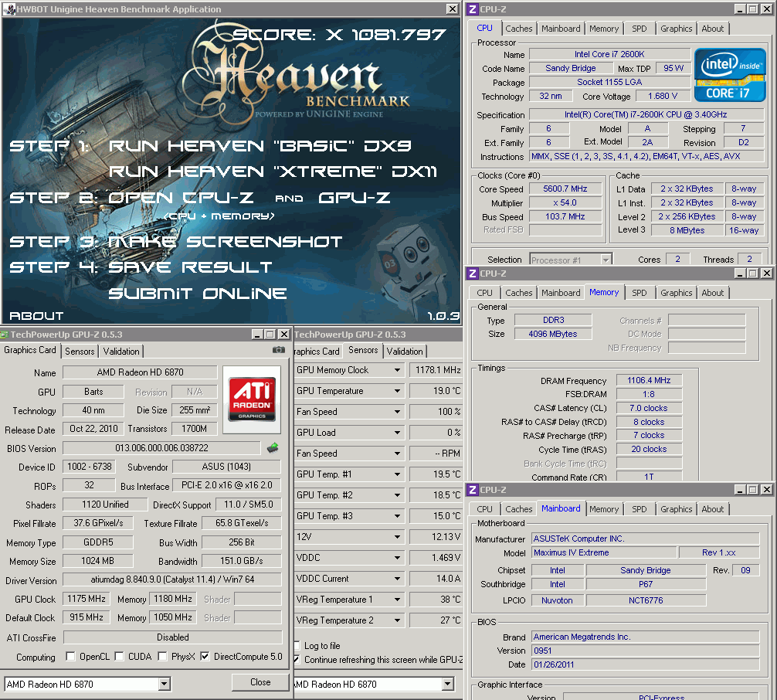Screen dimensions: 777x700
Task: Toggle the Log to file checkbox
Action: 297,645
